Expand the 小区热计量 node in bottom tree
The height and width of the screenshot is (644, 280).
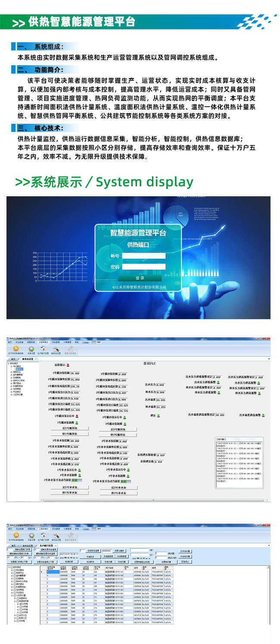[x=12, y=595]
